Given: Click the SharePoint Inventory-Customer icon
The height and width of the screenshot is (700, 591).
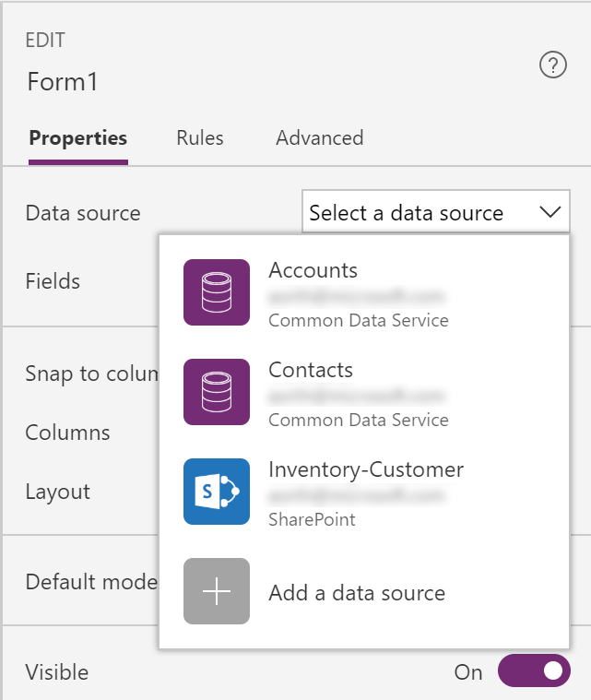Looking at the screenshot, I should (217, 492).
